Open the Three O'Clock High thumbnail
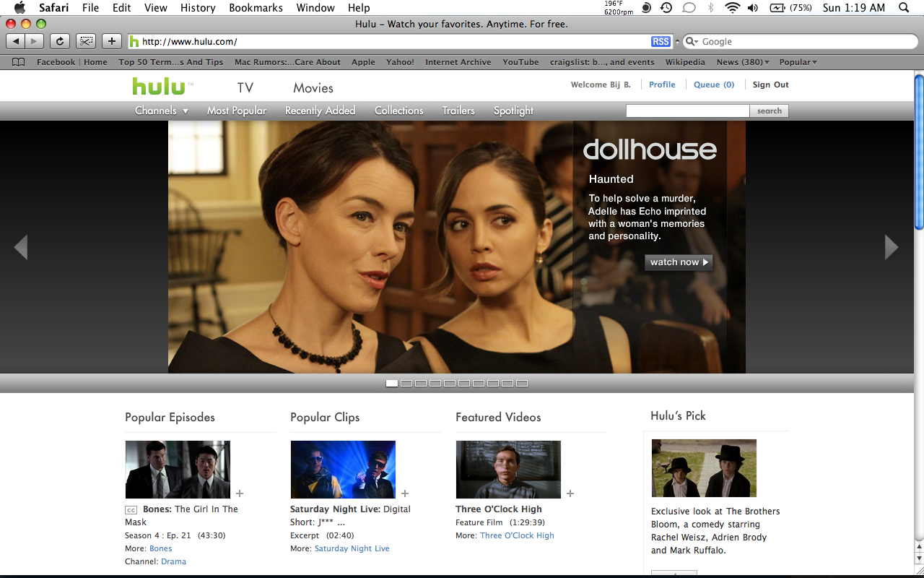Screen dimensions: 924x578 pos(508,470)
